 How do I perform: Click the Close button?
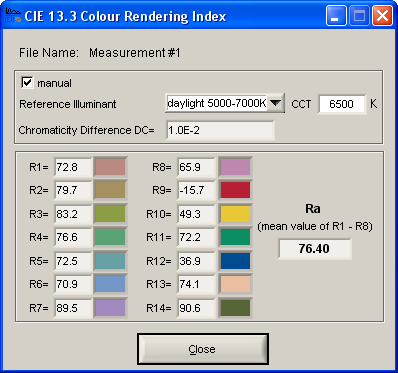pyautogui.click(x=203, y=349)
